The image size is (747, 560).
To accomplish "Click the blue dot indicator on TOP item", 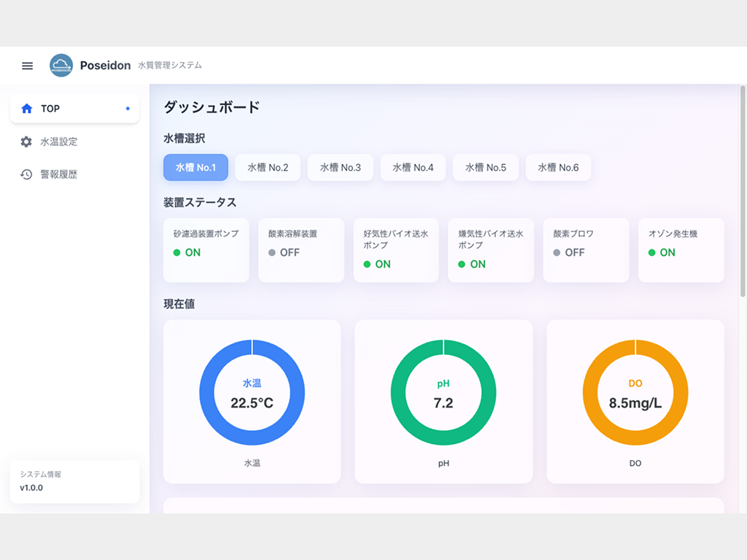I will point(128,109).
